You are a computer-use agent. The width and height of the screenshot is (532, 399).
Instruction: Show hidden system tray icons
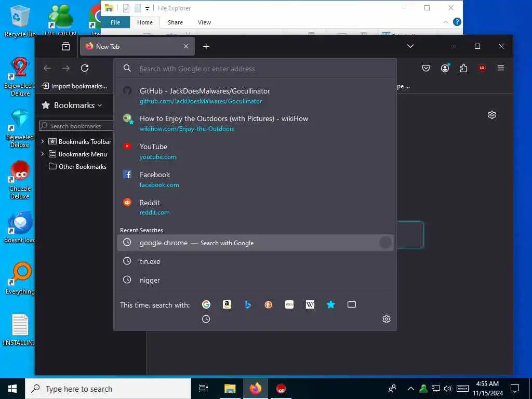click(x=410, y=389)
